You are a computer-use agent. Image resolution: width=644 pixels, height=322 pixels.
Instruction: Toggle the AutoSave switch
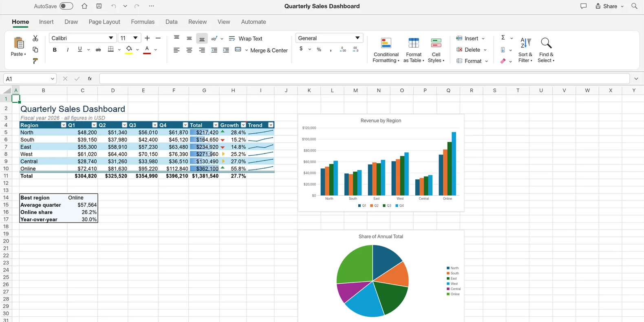[x=66, y=6]
